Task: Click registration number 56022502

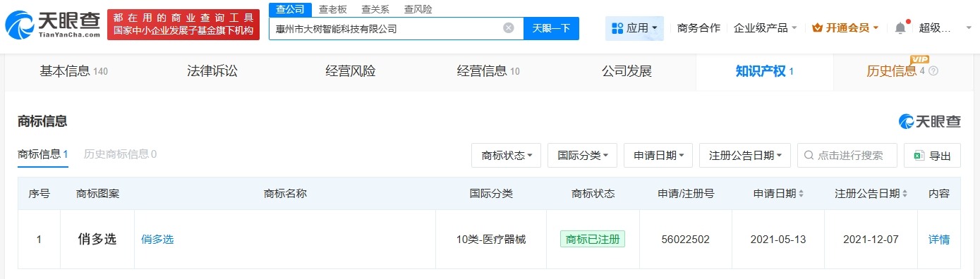Action: point(686,240)
